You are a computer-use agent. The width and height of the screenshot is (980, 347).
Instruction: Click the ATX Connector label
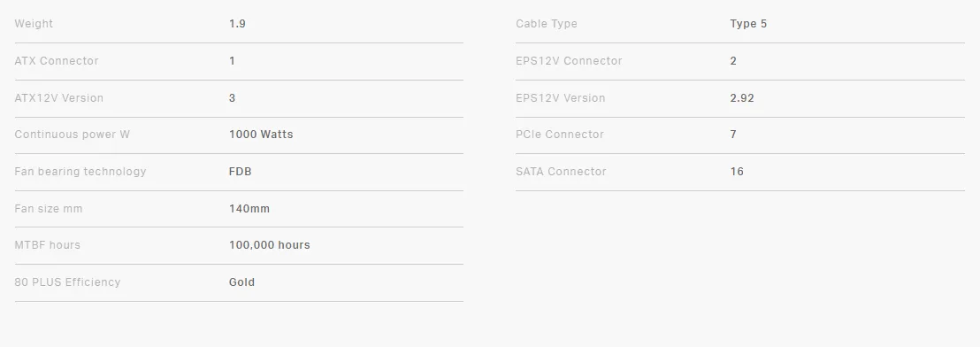(57, 61)
